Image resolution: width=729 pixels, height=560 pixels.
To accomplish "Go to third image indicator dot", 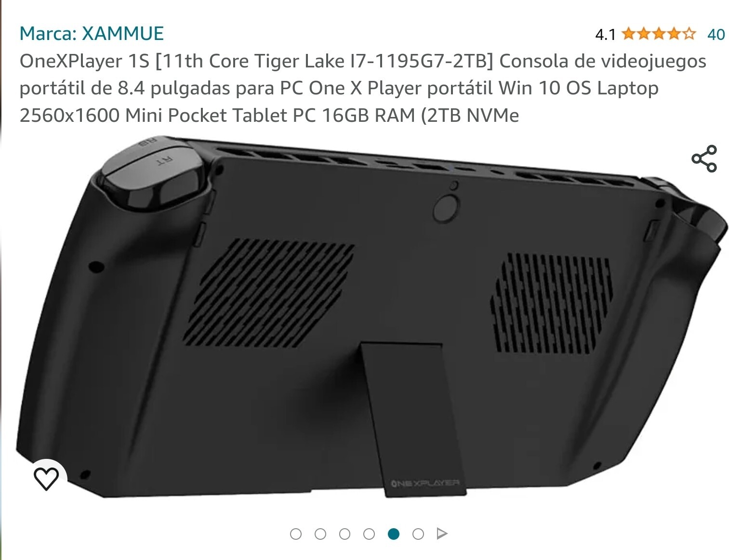I will [x=345, y=534].
